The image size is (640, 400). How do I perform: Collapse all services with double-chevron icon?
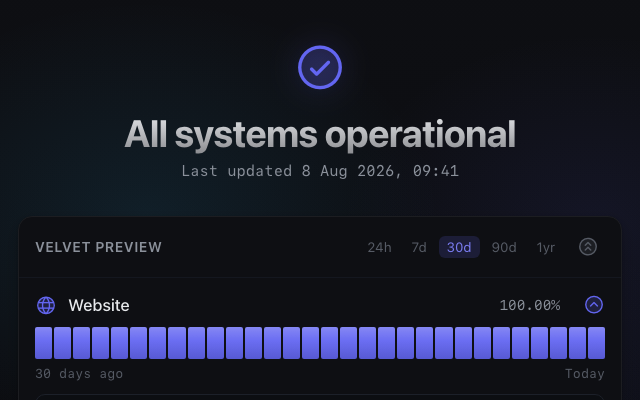tap(588, 247)
